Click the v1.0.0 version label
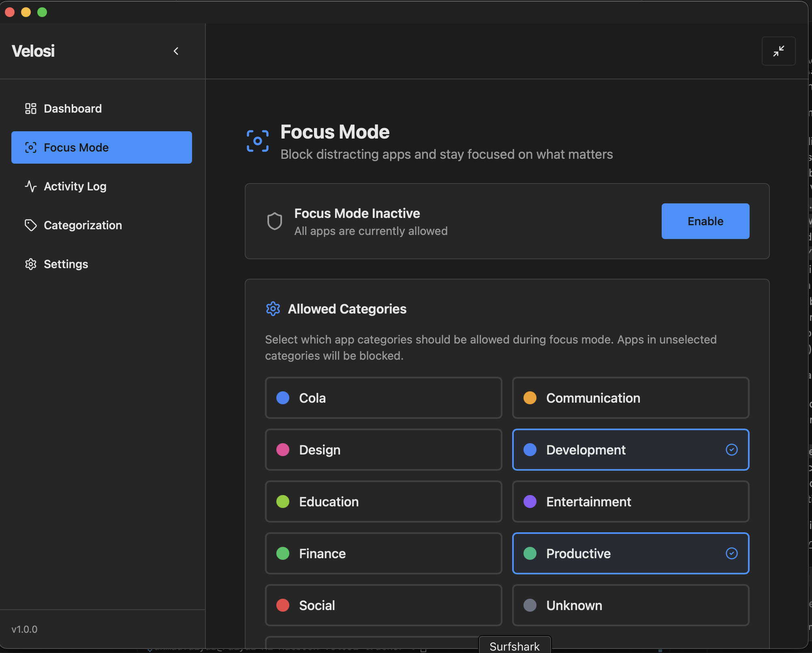This screenshot has height=653, width=812. [24, 629]
